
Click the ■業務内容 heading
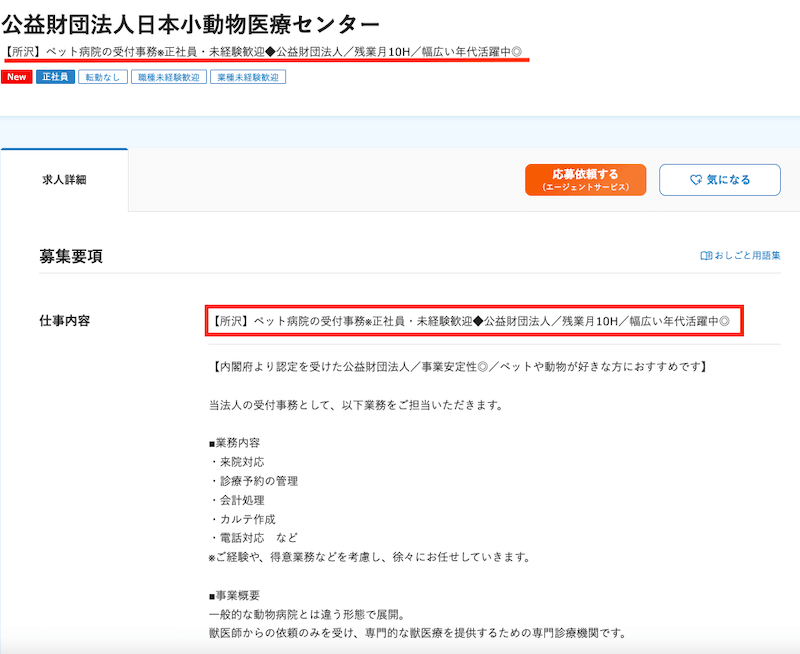pos(235,443)
